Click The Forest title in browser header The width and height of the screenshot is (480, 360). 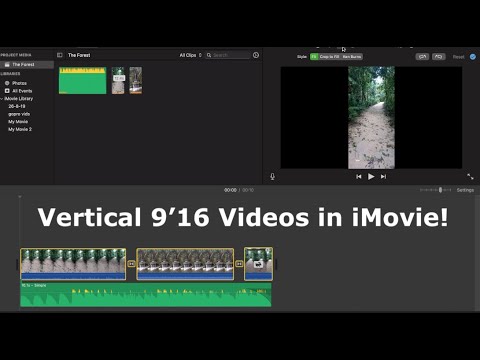tap(79, 55)
